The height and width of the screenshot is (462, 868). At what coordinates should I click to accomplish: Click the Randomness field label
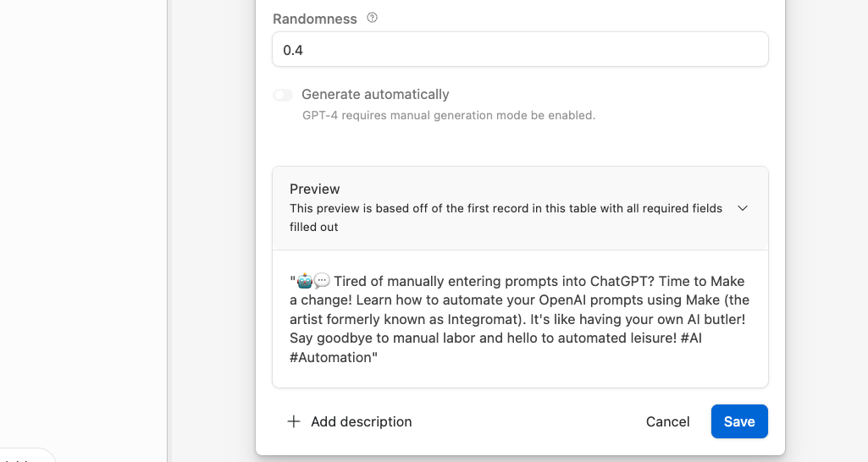314,19
